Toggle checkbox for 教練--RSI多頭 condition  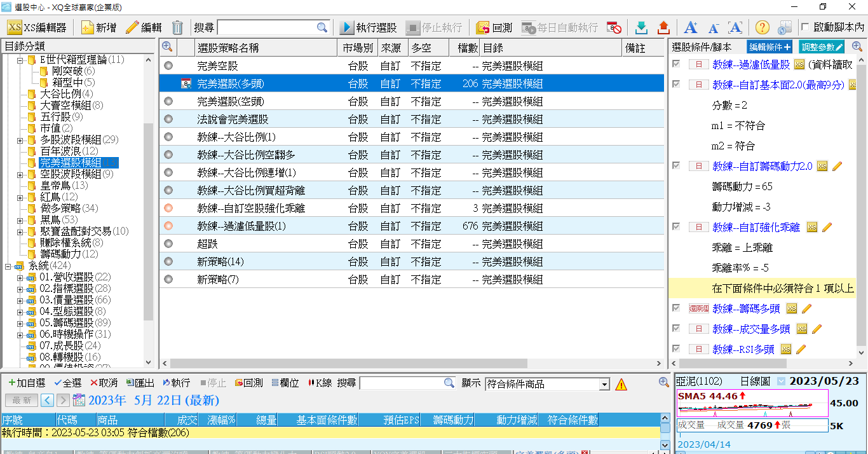coord(676,349)
